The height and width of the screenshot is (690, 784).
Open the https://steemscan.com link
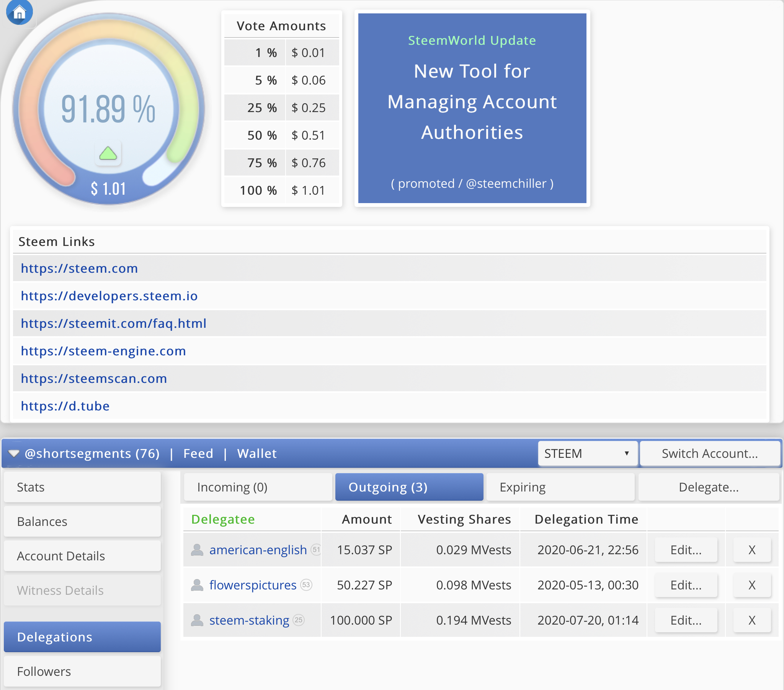[x=94, y=378]
